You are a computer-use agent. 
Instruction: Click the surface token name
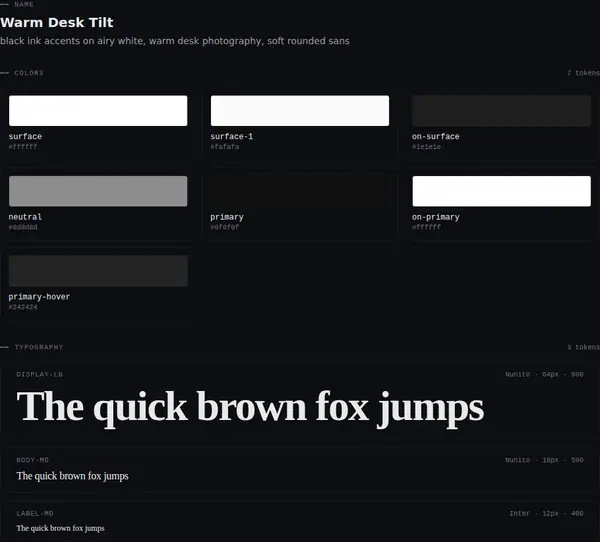click(25, 136)
